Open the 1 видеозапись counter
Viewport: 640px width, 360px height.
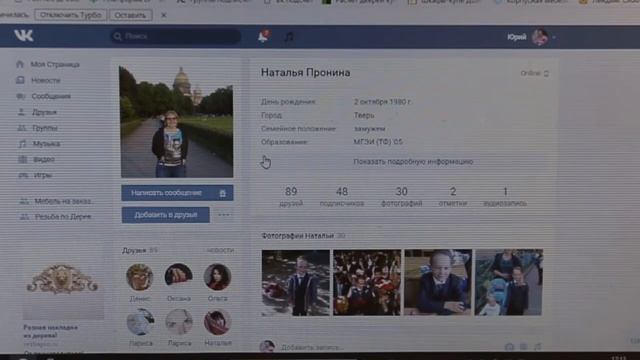[505, 196]
